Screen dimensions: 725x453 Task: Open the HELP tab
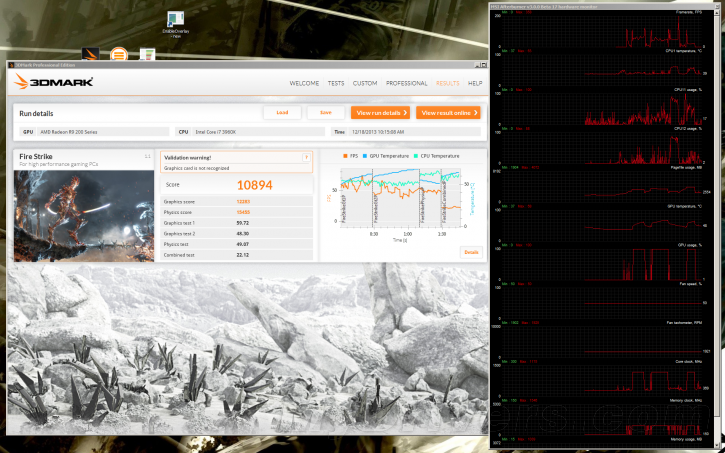click(x=475, y=83)
